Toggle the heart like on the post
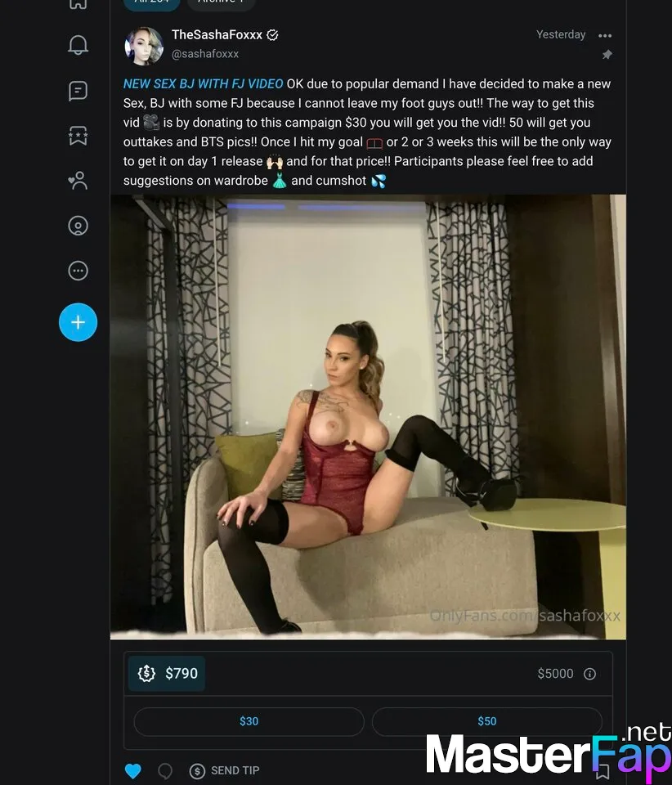This screenshot has height=785, width=672. click(133, 770)
